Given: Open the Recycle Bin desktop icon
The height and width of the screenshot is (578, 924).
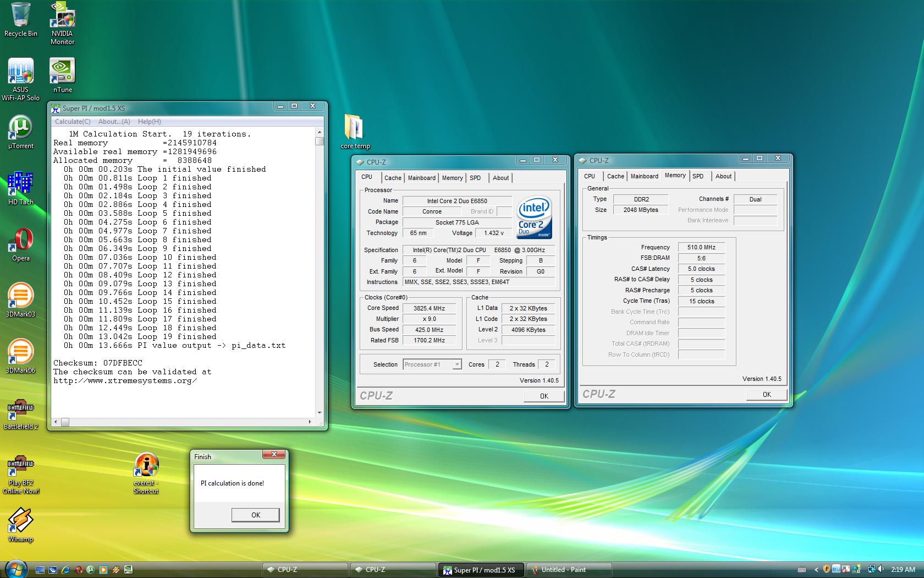Looking at the screenshot, I should click(x=20, y=20).
